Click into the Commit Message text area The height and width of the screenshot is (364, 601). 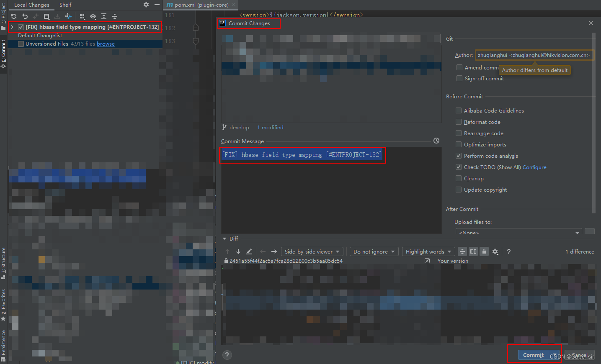point(331,190)
